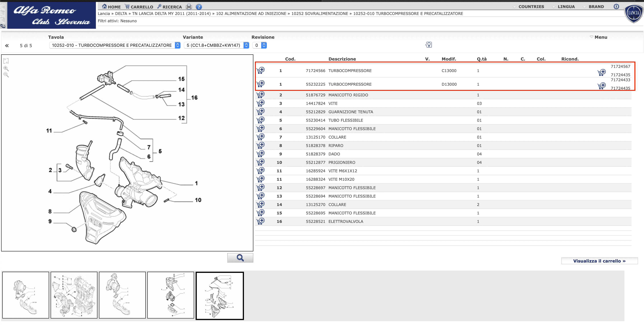Add reconditioned part 71724433 to cart
Screen dimensions: 644x325
click(x=601, y=86)
